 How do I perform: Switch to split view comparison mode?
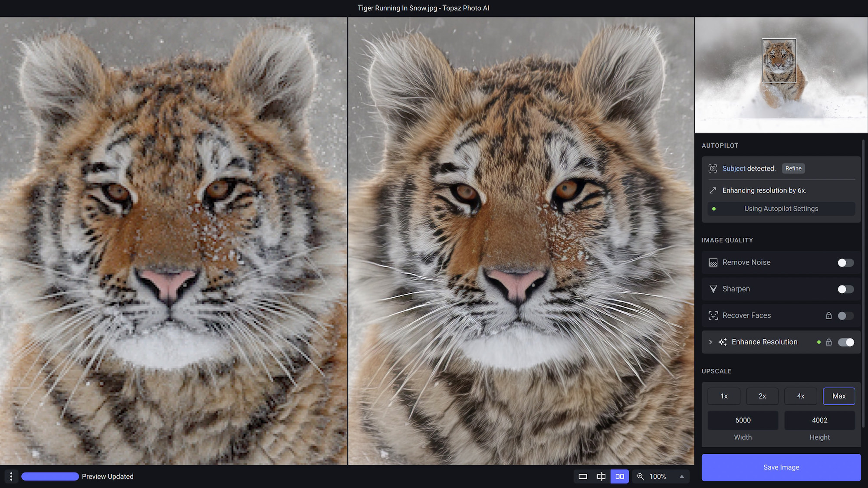coord(601,476)
